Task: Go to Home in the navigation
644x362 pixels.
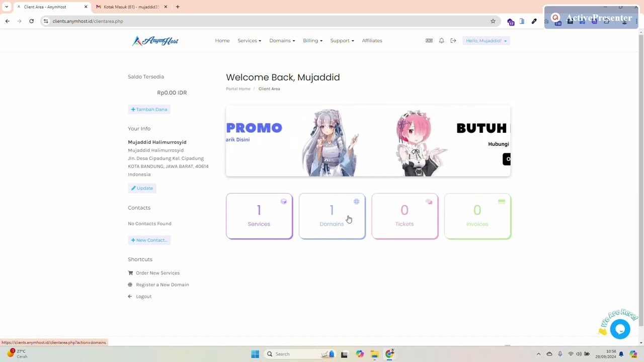Action: click(222, 41)
